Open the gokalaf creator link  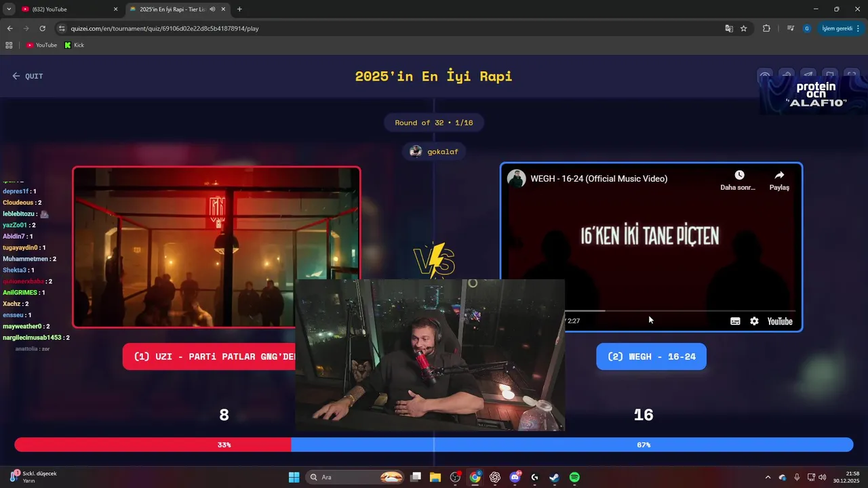tap(434, 151)
